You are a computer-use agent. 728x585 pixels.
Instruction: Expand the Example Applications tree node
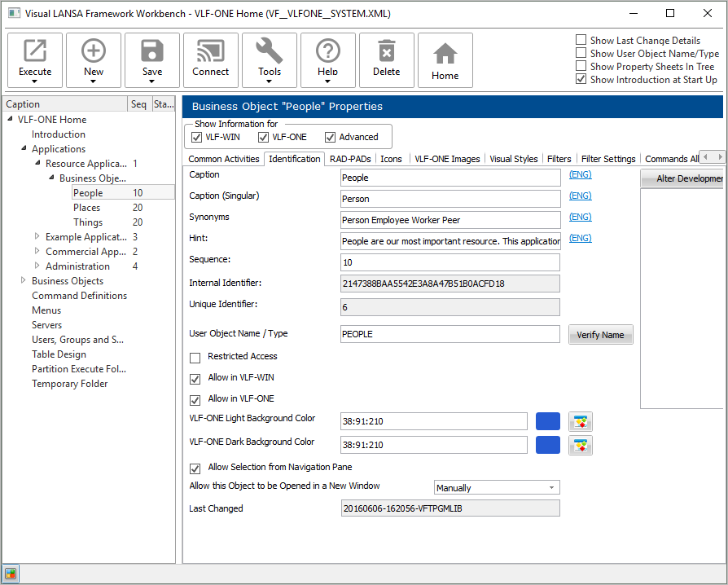(37, 237)
